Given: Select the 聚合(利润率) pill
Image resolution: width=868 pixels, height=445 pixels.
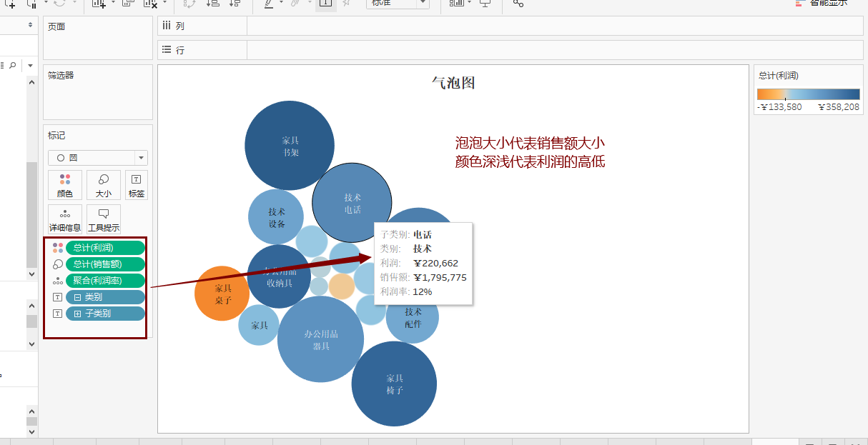Looking at the screenshot, I should click(105, 281).
